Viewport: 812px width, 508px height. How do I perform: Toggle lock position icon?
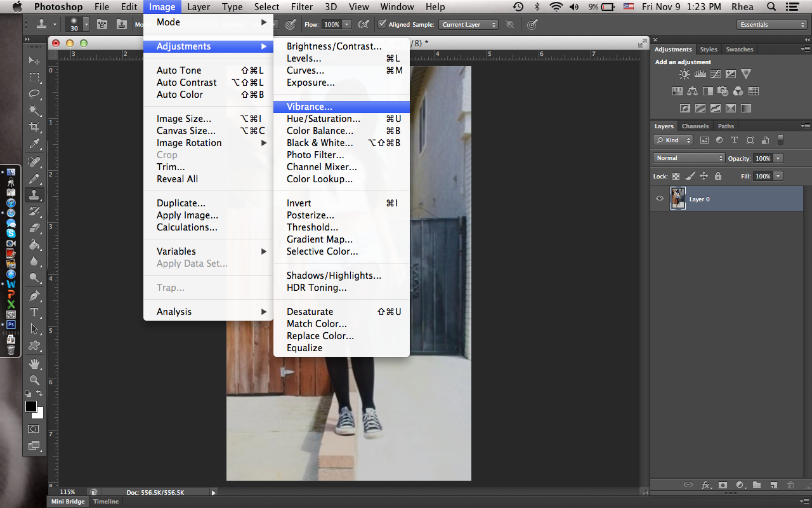click(704, 176)
